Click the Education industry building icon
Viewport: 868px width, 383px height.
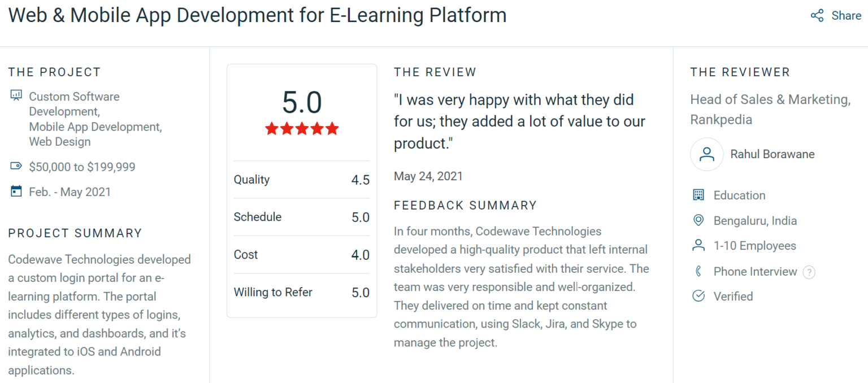(x=699, y=194)
